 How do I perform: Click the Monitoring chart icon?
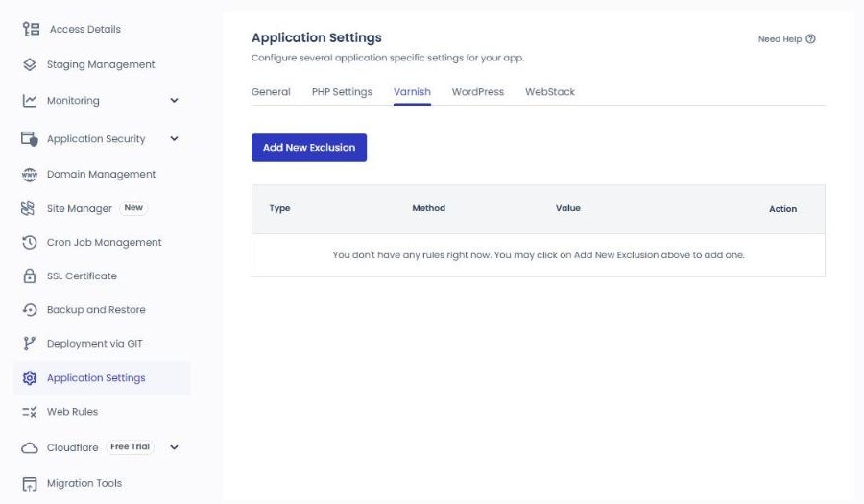pyautogui.click(x=30, y=100)
